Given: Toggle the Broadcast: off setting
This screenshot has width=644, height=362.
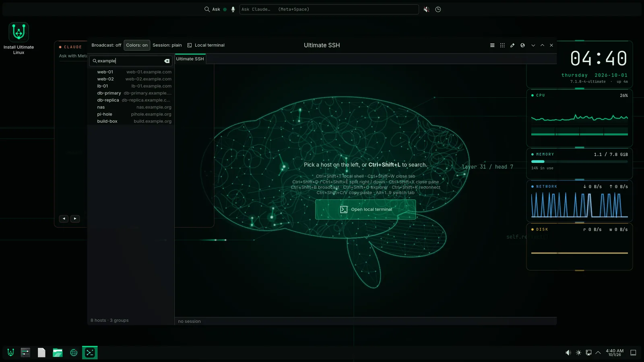Looking at the screenshot, I should 106,45.
